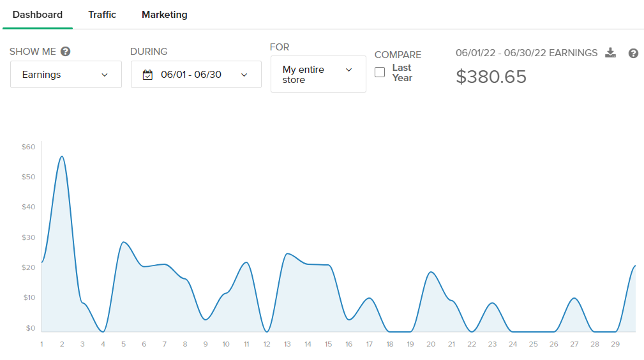Open the My entire store dropdown
This screenshot has width=644, height=360.
click(x=318, y=74)
